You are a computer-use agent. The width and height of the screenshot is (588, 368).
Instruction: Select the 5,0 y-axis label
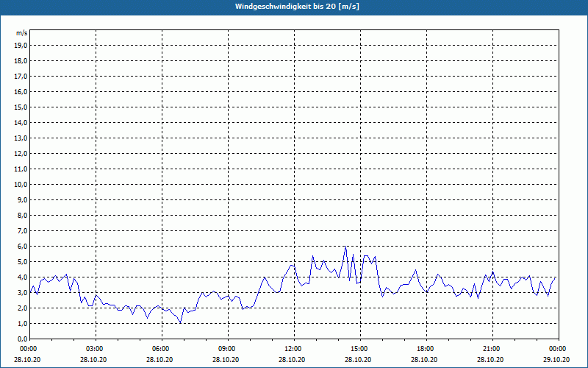(x=23, y=262)
